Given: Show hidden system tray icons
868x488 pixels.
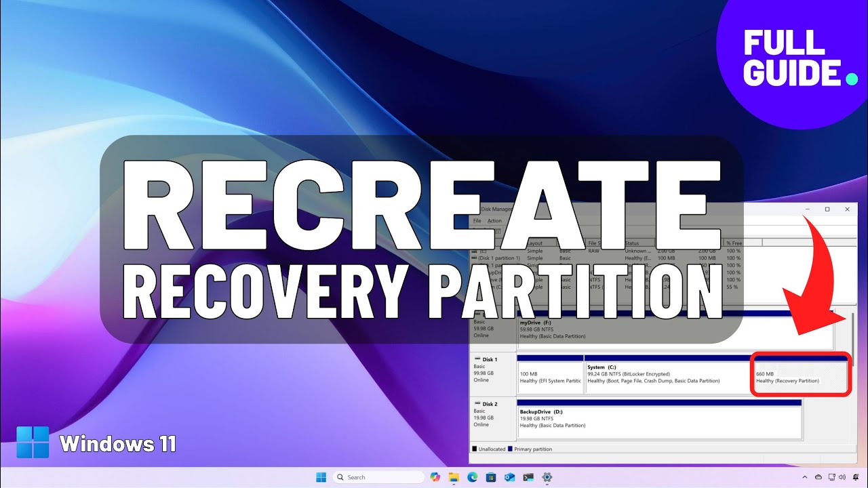Looking at the screenshot, I should pyautogui.click(x=804, y=477).
